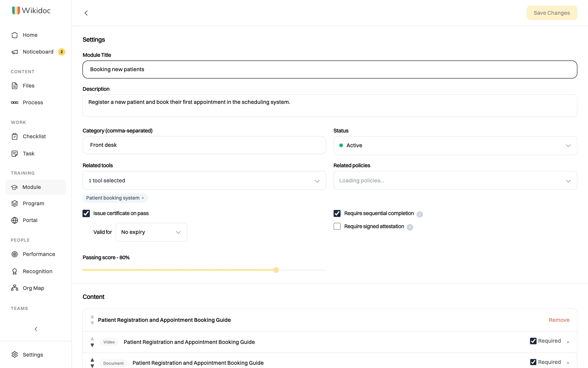588x368 pixels.
Task: Click the Passing score slider handle
Action: [x=276, y=270]
